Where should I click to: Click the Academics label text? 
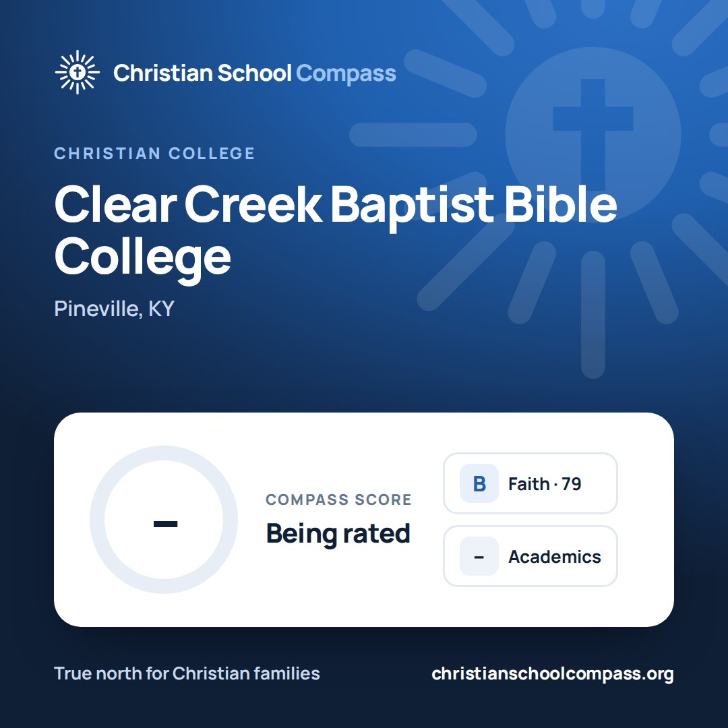pos(555,556)
